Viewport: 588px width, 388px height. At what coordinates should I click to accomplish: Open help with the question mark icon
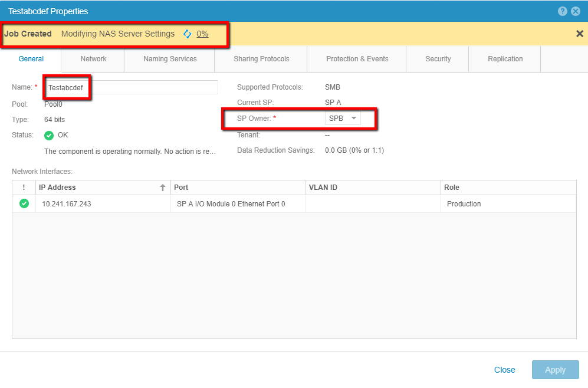pos(563,11)
